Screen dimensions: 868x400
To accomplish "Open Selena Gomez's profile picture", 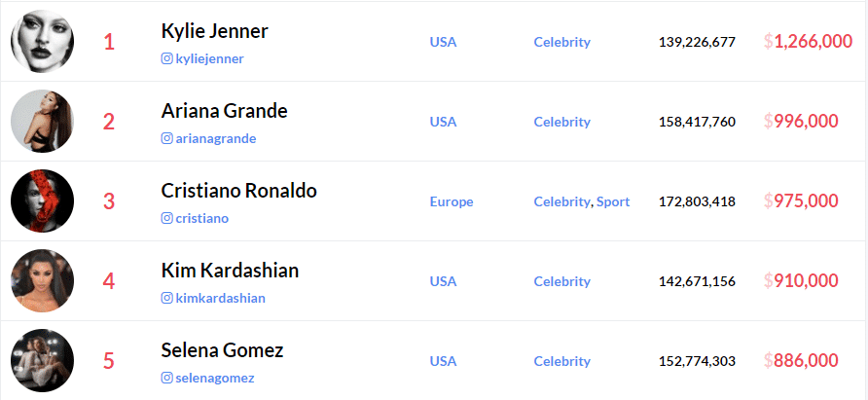I will (x=42, y=361).
